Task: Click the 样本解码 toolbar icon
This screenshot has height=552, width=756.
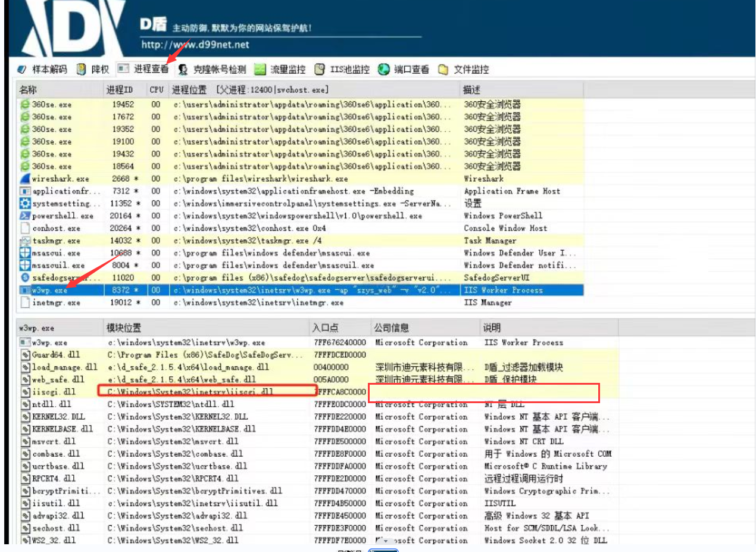Action: tap(22, 70)
